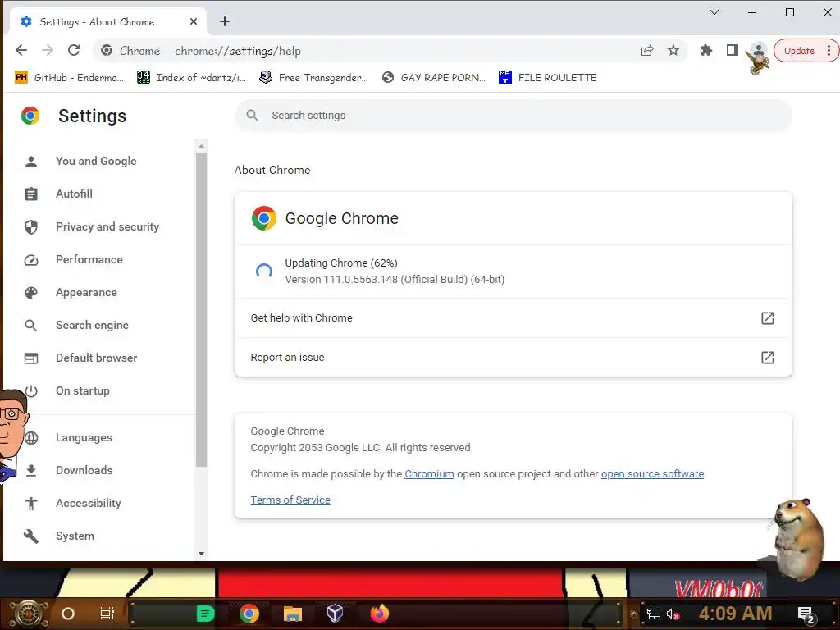Open Cortana circle on the taskbar

point(68,614)
